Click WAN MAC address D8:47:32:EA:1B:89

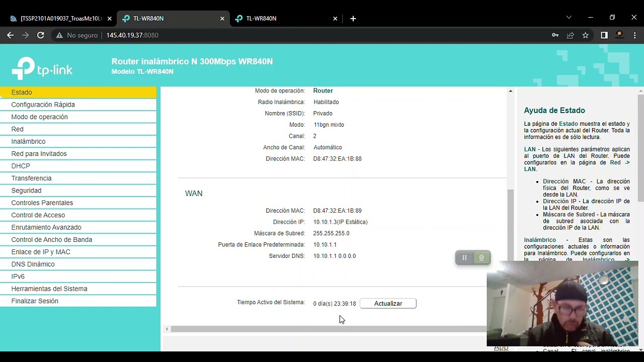click(x=337, y=211)
